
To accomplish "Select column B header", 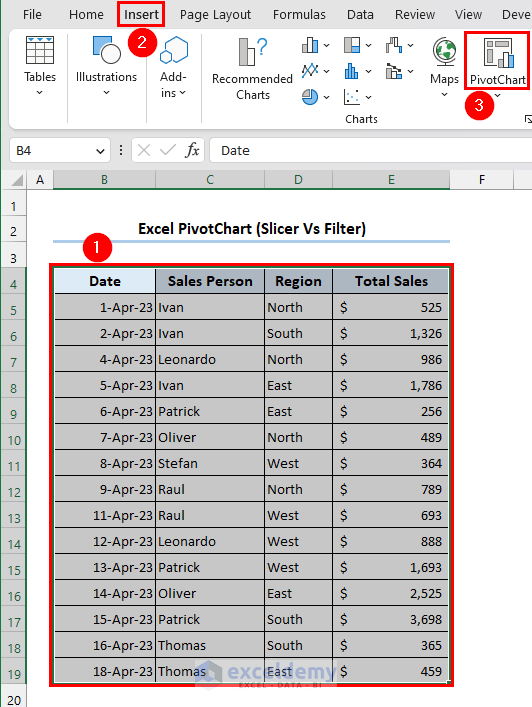I will point(104,180).
